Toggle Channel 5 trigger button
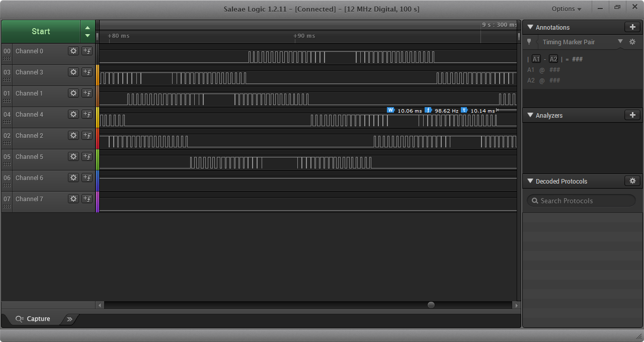The image size is (644, 342). pyautogui.click(x=87, y=156)
